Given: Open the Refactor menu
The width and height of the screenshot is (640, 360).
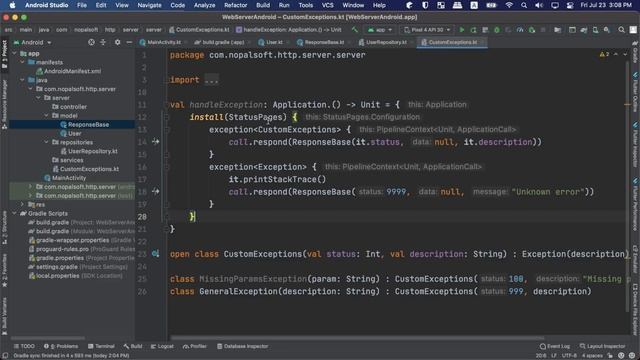Looking at the screenshot, I should pos(236,5).
